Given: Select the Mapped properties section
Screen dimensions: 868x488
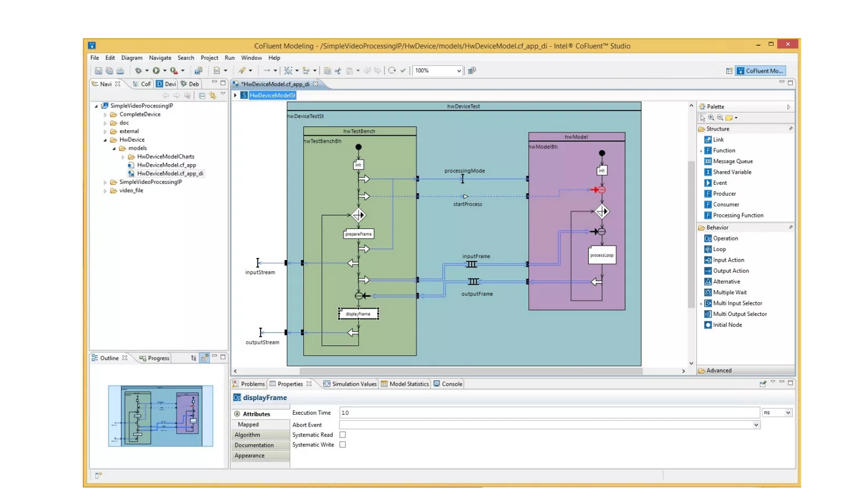Looking at the screenshot, I should pos(261,424).
